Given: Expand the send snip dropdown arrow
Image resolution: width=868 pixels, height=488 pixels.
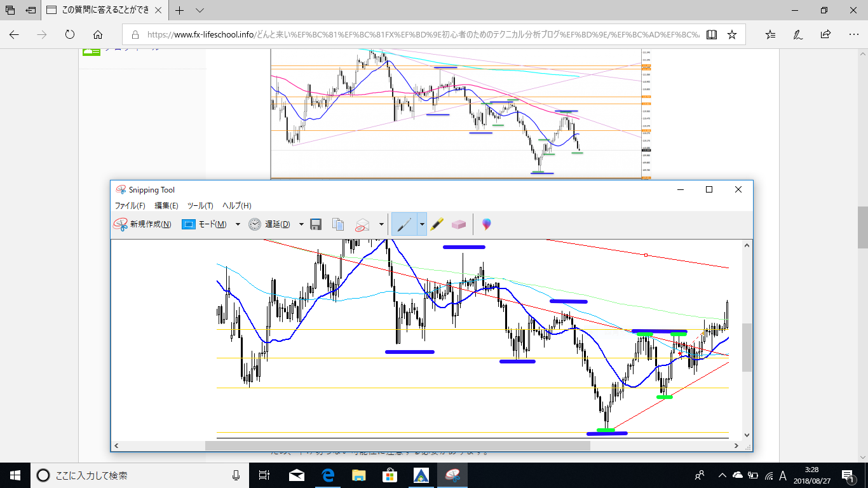Looking at the screenshot, I should pos(381,224).
